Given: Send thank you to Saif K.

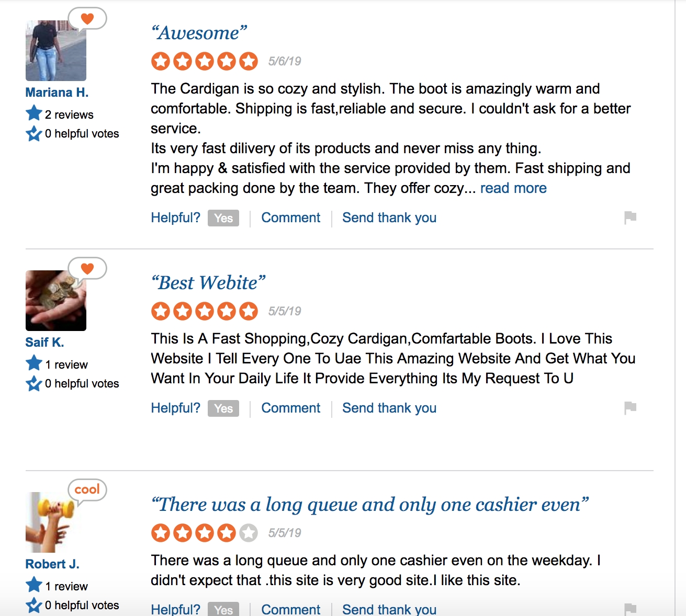Looking at the screenshot, I should pyautogui.click(x=389, y=408).
